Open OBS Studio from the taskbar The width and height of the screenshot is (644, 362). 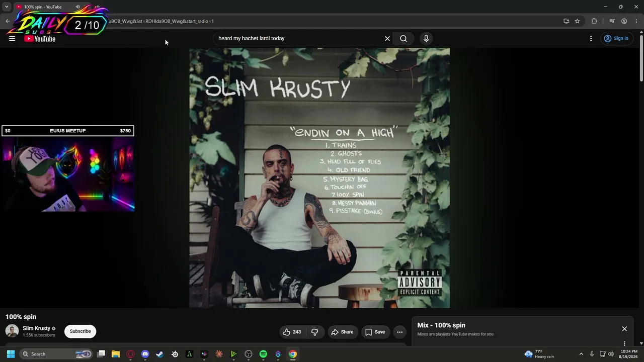click(249, 354)
